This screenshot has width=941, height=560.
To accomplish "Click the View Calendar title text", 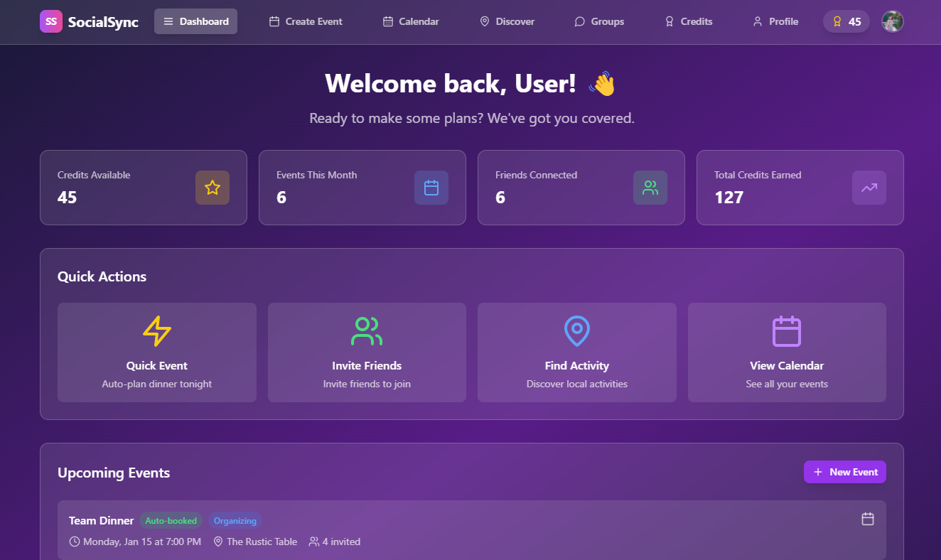I will coord(787,366).
